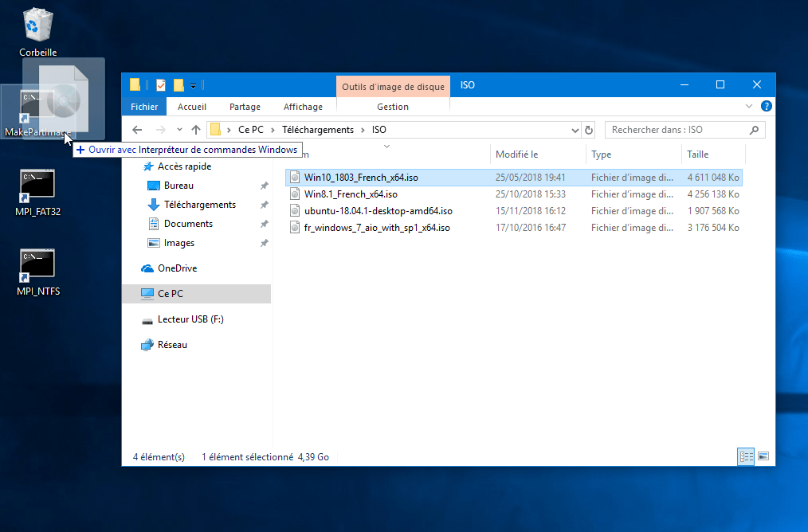
Task: Go up one folder level arrow
Action: (196, 130)
